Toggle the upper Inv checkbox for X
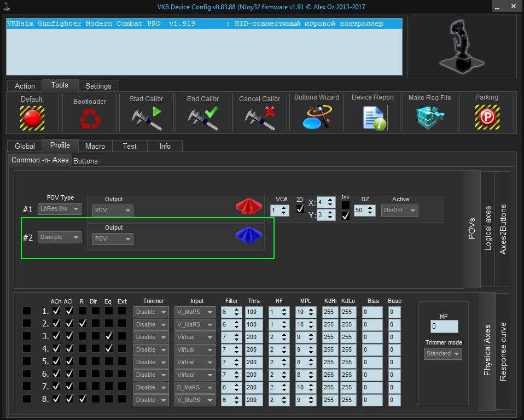 (346, 205)
